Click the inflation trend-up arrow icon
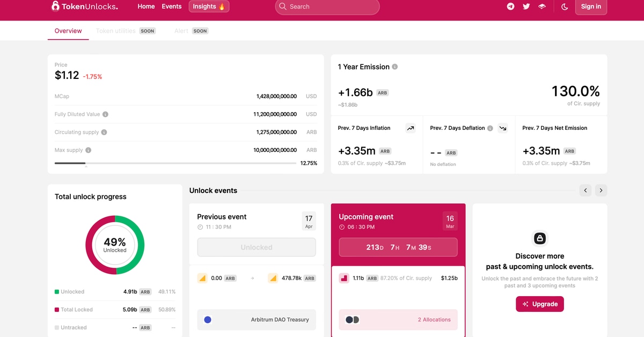Viewport: 644px width, 337px height. (x=411, y=128)
